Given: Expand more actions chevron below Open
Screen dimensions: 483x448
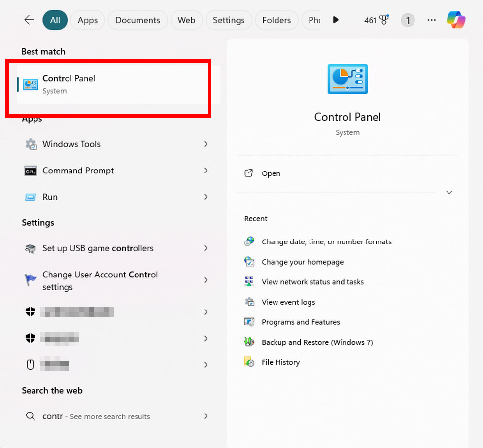Looking at the screenshot, I should coord(449,192).
